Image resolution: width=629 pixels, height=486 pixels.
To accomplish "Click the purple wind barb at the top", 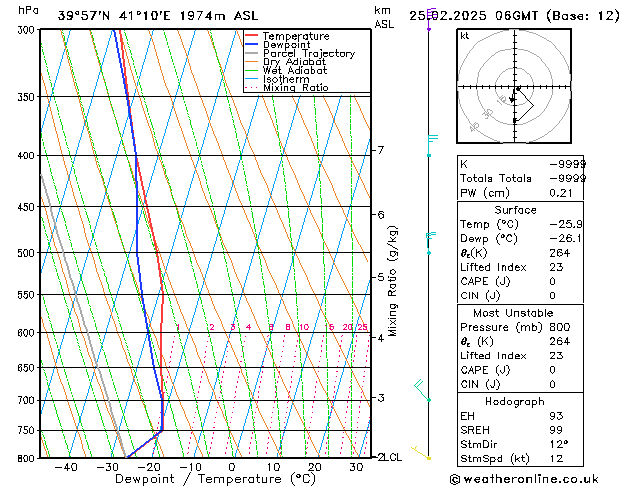I will [x=429, y=18].
